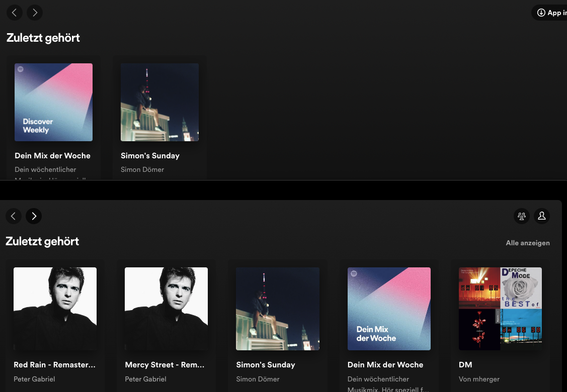This screenshot has width=567, height=392.
Task: Open 'Dein Mix der Woche' cover in lower window
Action: click(389, 309)
